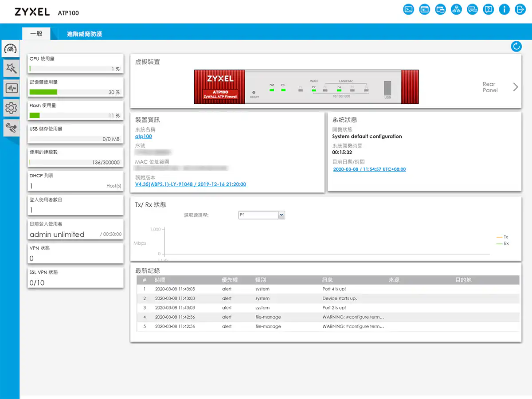
Task: Open the Help question mark icon
Action: [x=488, y=9]
